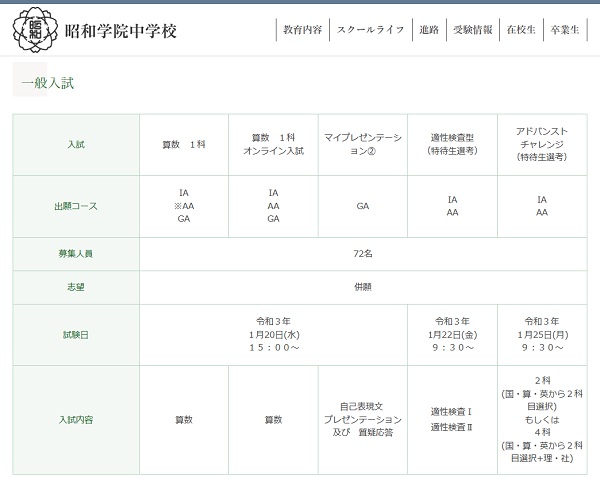Click the 試験日 row header

pos(76,335)
